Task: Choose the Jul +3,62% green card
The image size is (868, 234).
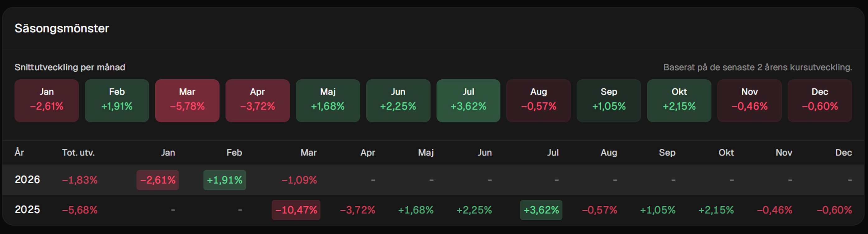Action: 468,101
